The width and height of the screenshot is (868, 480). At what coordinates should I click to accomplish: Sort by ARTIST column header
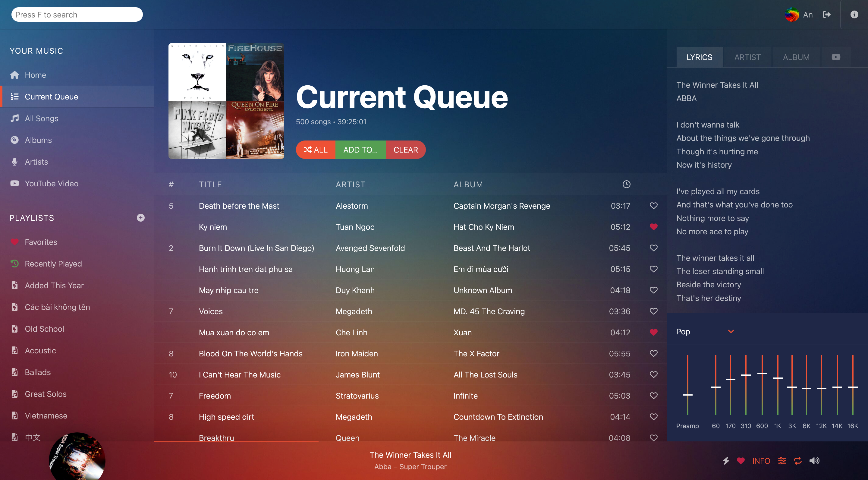pos(351,185)
